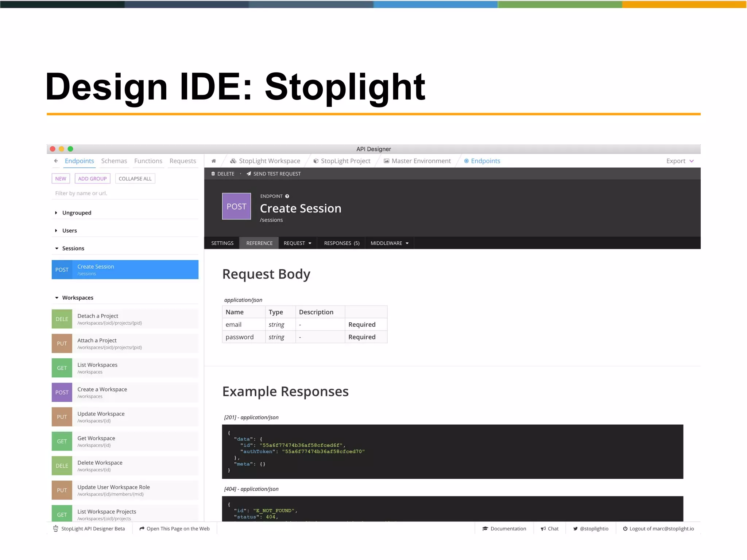Click the Chat megaphone icon
Image resolution: width=747 pixels, height=560 pixels.
543,529
